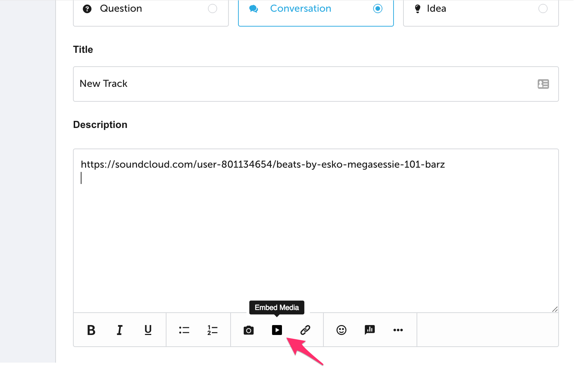Click into the New Track title field
This screenshot has height=380, width=588.
coord(316,84)
